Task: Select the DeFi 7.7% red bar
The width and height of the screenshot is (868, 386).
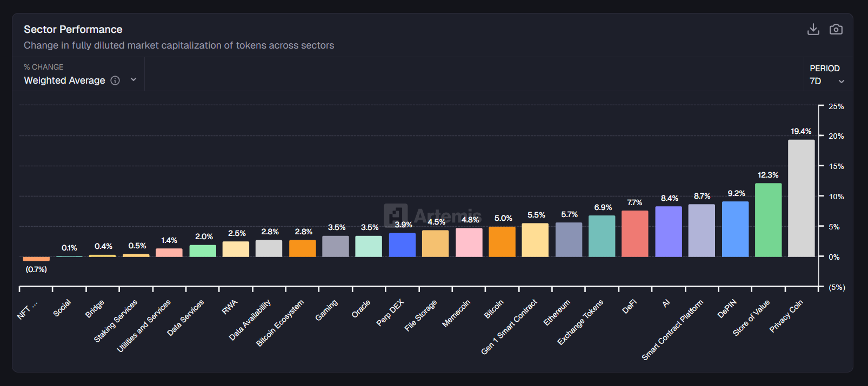Action: 635,234
